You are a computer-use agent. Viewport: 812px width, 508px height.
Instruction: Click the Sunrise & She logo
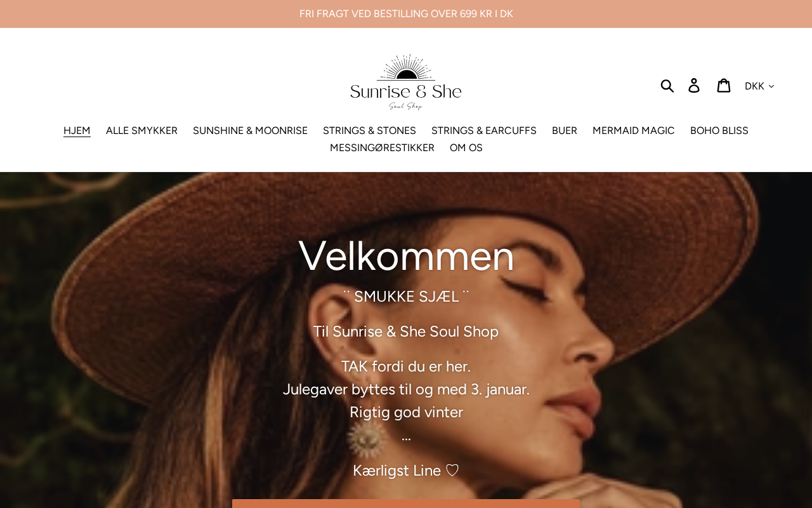pos(406,82)
